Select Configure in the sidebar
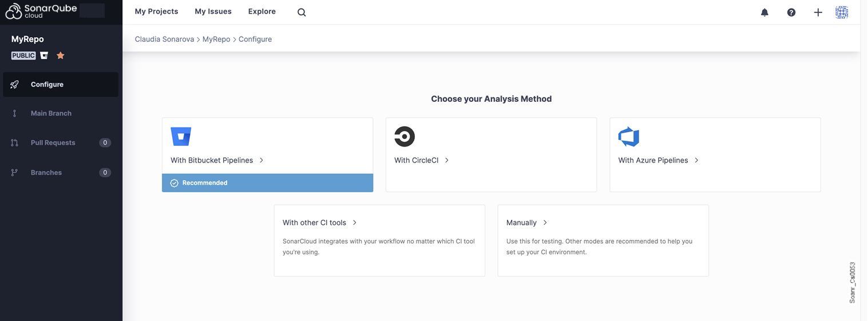 pos(47,85)
